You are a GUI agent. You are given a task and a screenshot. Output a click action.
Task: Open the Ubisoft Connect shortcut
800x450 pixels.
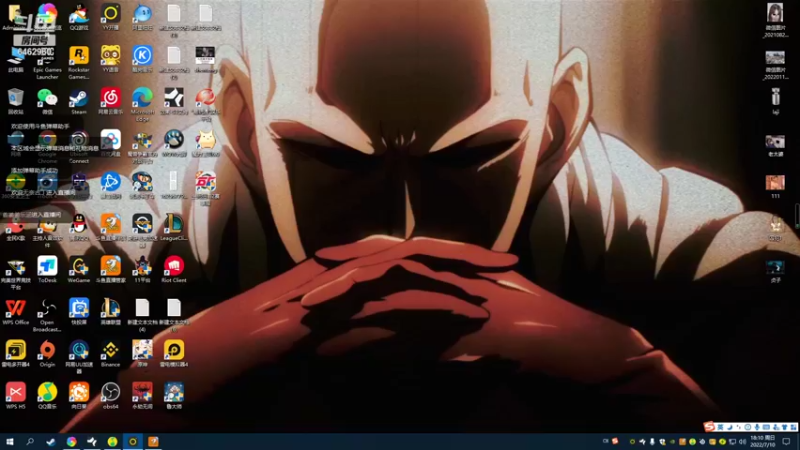click(x=79, y=139)
